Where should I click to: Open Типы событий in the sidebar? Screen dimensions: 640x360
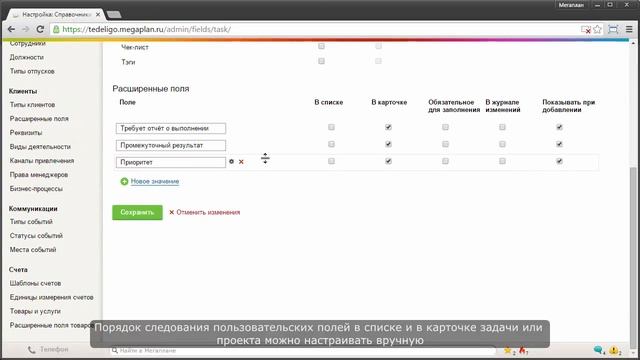point(31,222)
